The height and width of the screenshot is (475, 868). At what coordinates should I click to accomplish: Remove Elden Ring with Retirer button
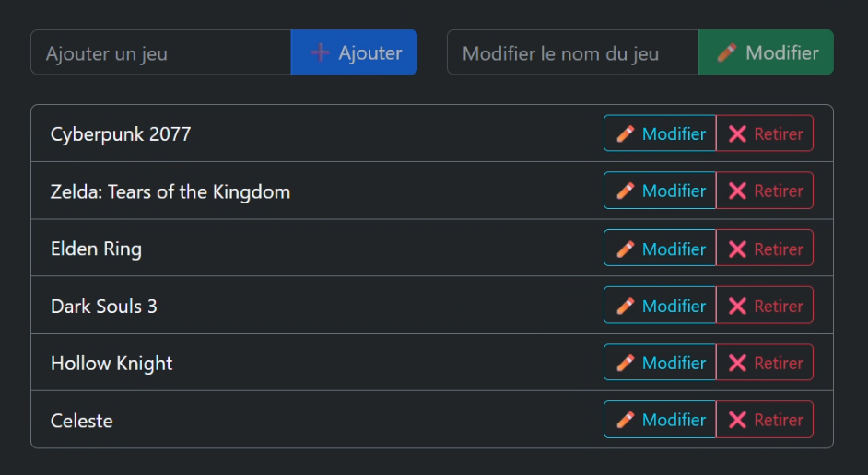click(765, 249)
